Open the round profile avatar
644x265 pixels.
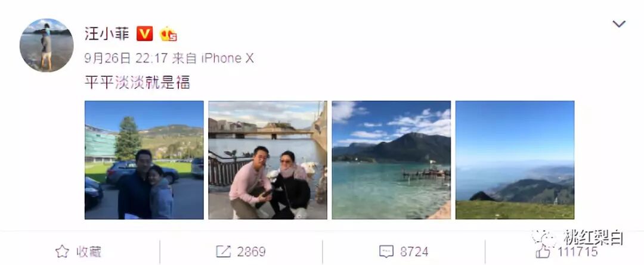(47, 45)
